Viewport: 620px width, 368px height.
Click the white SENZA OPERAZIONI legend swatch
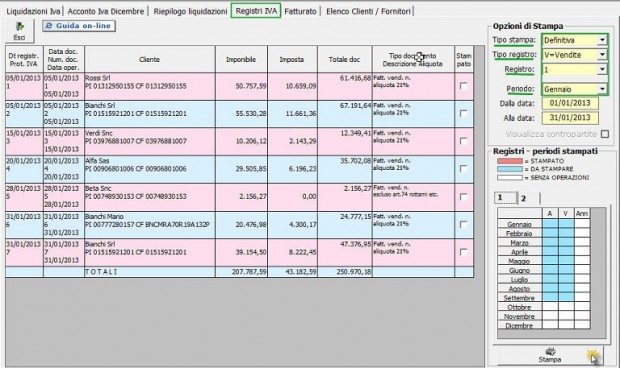(x=510, y=178)
